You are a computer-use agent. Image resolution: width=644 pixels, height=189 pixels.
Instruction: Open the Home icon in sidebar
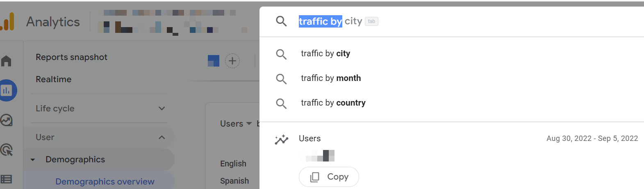coord(6,61)
